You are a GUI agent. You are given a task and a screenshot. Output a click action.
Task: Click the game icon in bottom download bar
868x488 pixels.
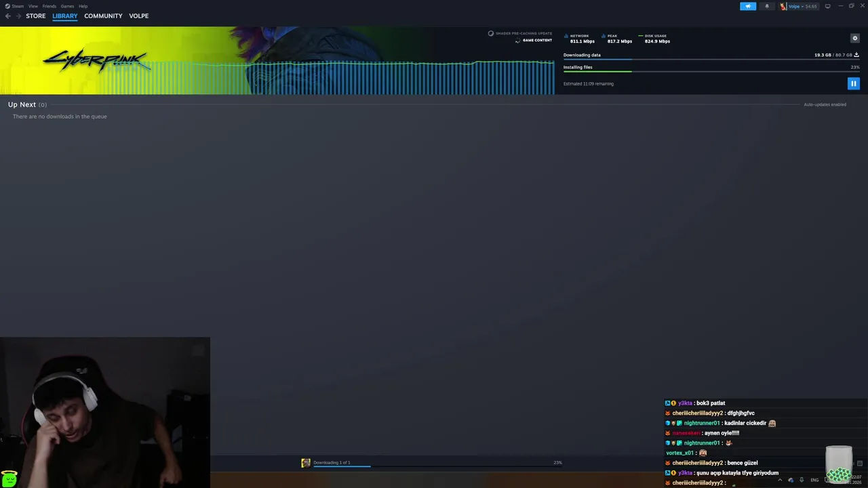(306, 463)
